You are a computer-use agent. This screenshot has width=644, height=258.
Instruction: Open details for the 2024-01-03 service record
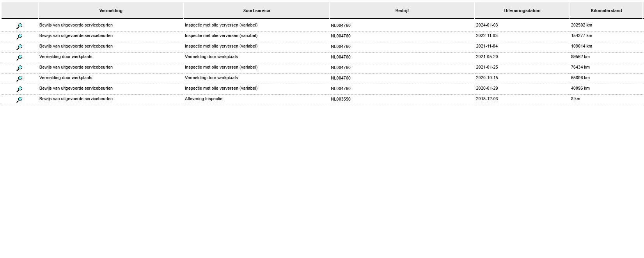(x=19, y=26)
